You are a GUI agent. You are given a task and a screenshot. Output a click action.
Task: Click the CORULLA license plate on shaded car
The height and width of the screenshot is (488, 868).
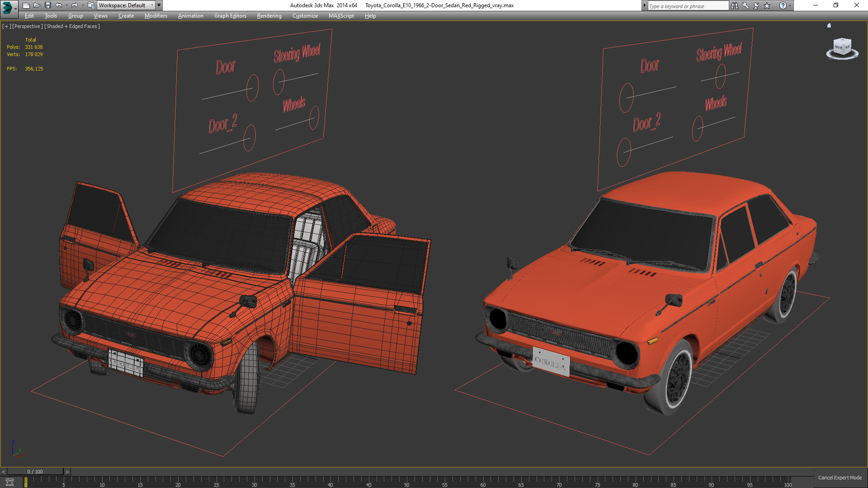tap(551, 361)
